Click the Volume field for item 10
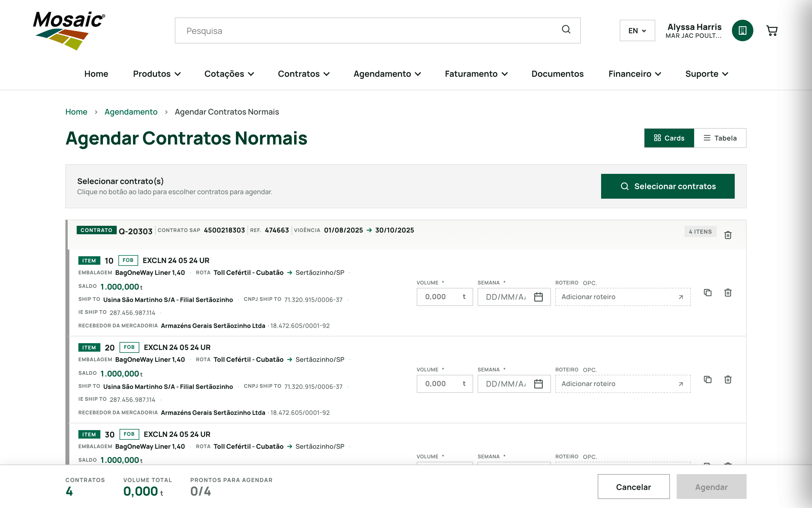812x508 pixels. coord(445,297)
